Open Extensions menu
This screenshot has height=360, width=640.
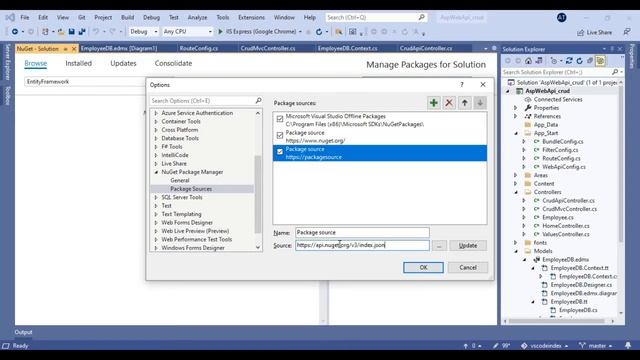tap(251, 18)
